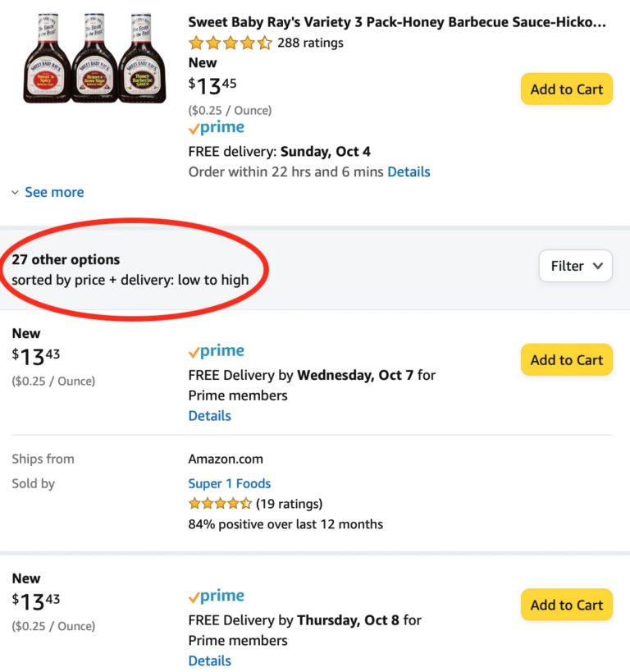Add the first $13.43 offer to cart
Screen dimensions: 630x672
pos(566,359)
